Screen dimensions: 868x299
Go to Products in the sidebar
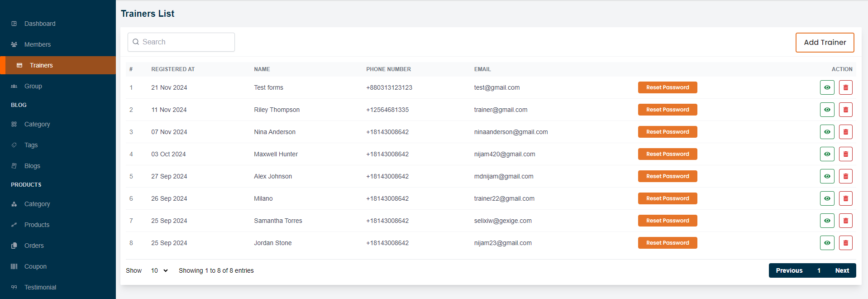coord(37,225)
